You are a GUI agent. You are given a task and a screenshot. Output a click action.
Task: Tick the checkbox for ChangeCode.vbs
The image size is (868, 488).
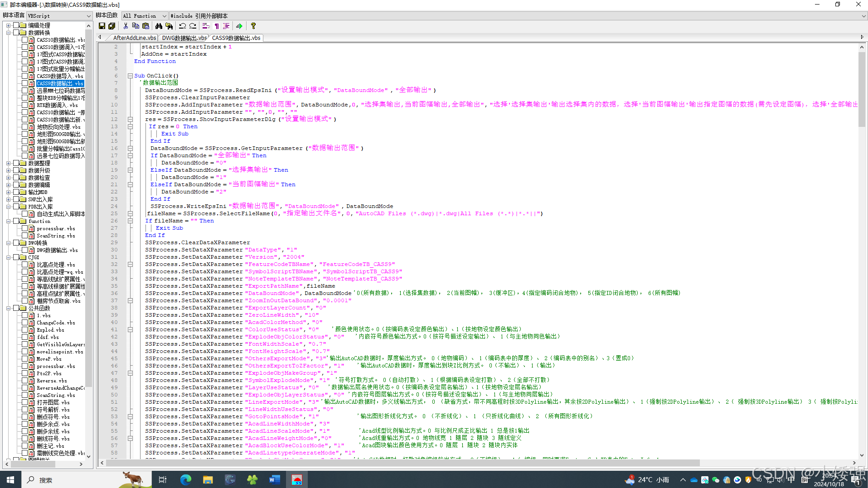pos(24,323)
